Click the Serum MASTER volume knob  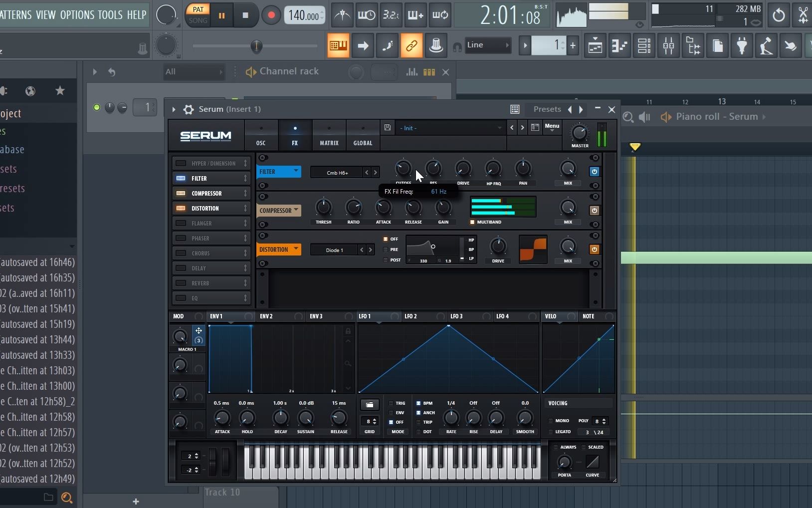(x=580, y=133)
